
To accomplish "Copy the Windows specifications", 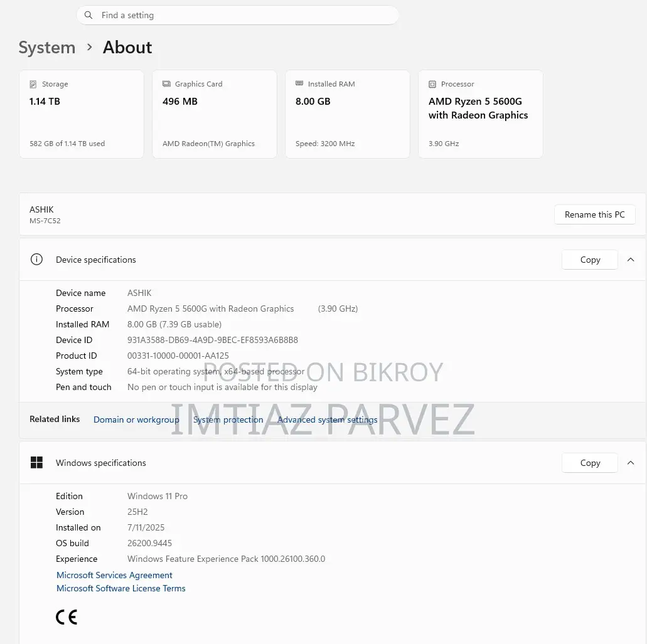I will pyautogui.click(x=590, y=463).
